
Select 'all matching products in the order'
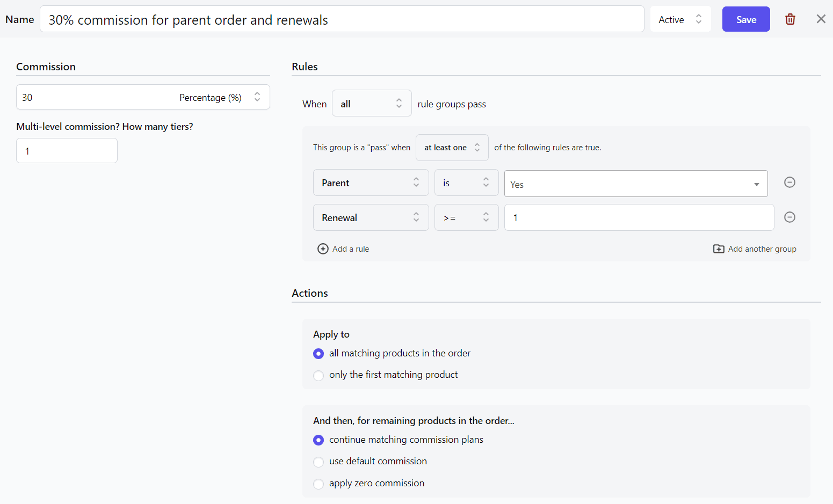coord(318,354)
